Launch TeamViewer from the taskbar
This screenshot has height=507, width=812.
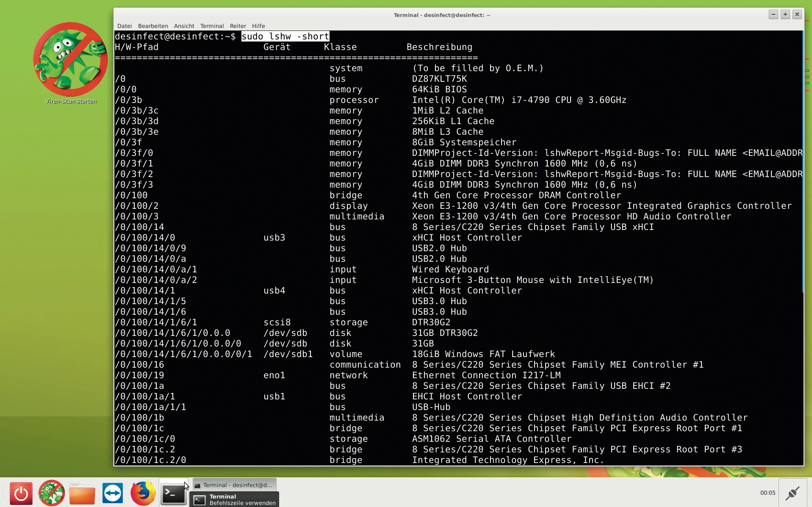point(113,493)
